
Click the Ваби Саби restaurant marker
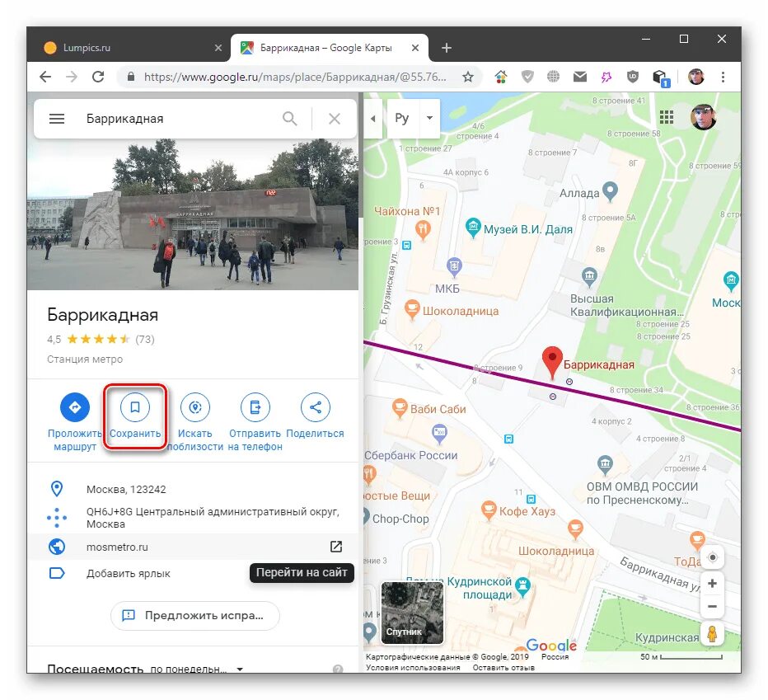400,408
